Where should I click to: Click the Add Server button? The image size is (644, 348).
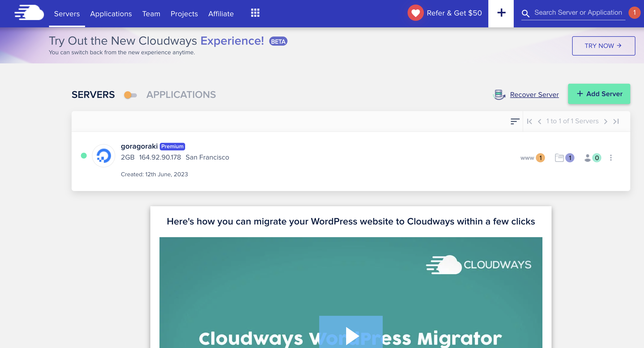[x=599, y=94]
